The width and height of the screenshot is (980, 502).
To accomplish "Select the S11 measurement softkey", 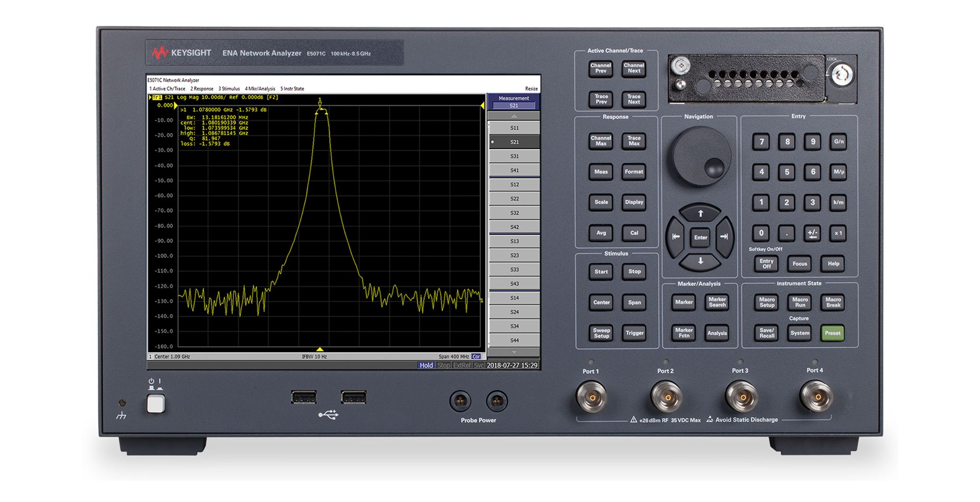I will 514,128.
